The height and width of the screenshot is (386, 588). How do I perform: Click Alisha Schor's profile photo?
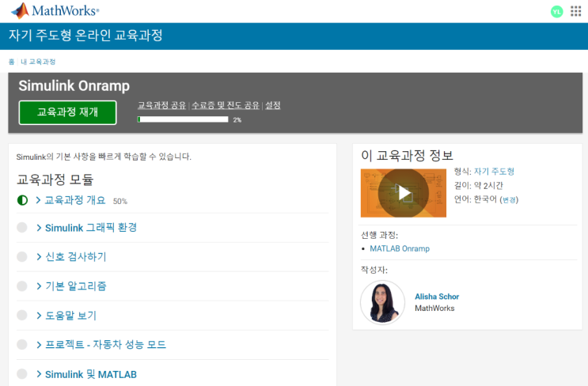pos(382,302)
